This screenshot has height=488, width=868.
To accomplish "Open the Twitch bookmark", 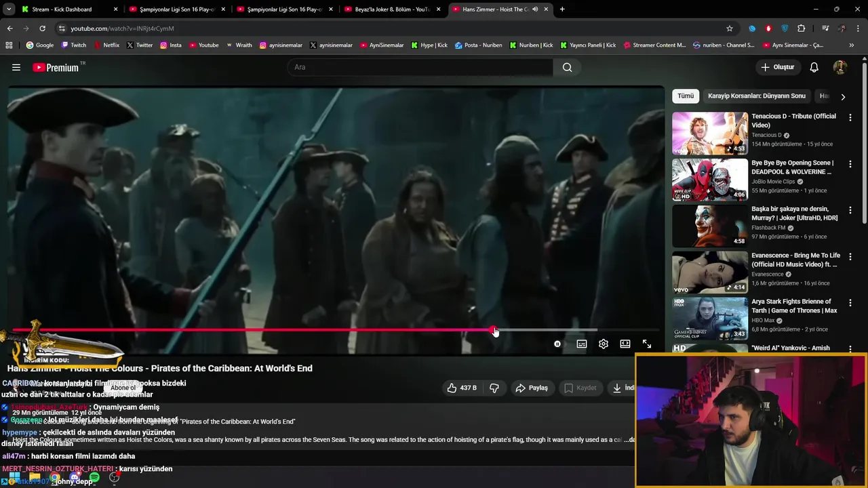I will [x=74, y=45].
